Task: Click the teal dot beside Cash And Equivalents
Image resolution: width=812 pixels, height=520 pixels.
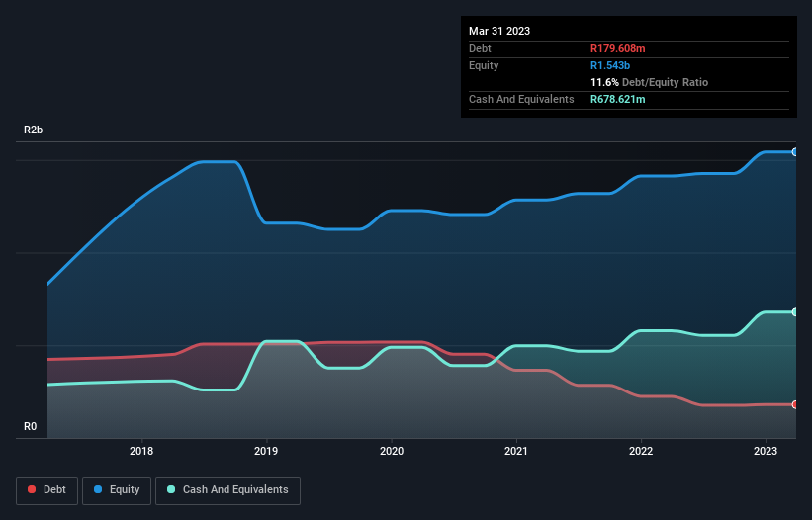Action: click(x=172, y=489)
